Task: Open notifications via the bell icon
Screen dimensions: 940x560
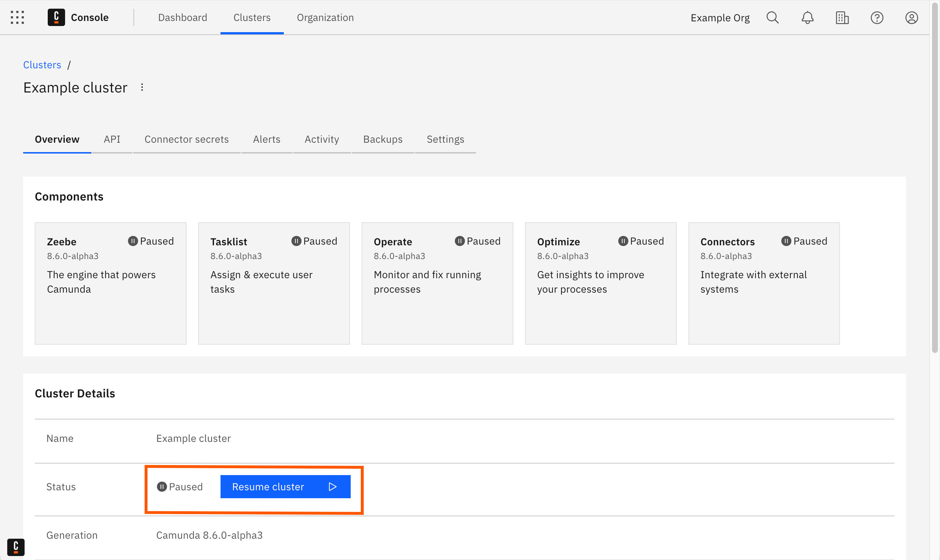Action: click(807, 17)
